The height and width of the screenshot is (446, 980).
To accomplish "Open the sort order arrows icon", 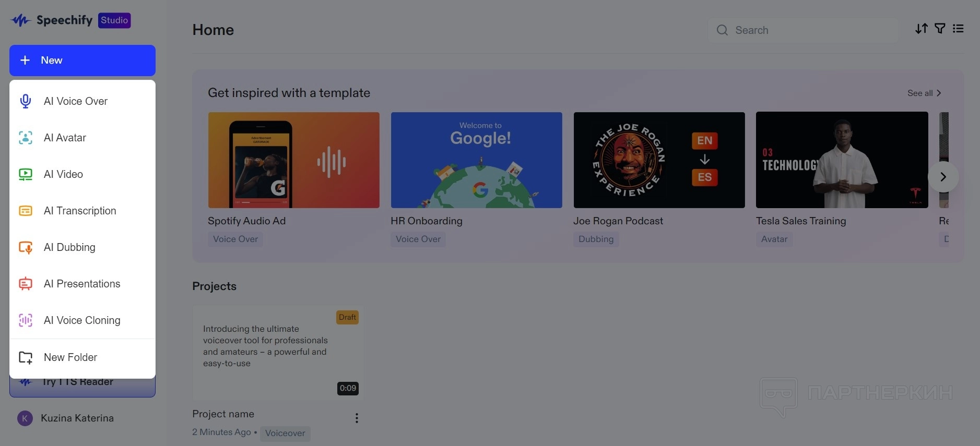I will tap(922, 29).
